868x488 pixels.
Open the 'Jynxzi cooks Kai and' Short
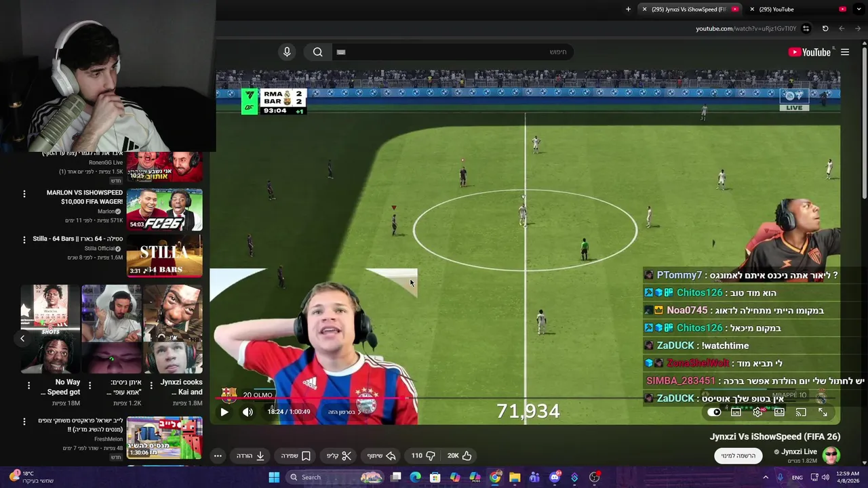tap(172, 329)
